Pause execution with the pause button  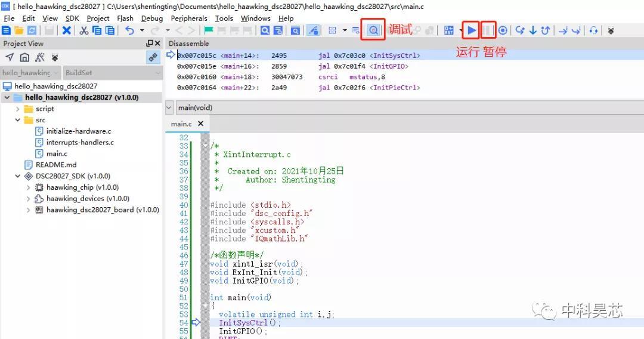point(487,30)
